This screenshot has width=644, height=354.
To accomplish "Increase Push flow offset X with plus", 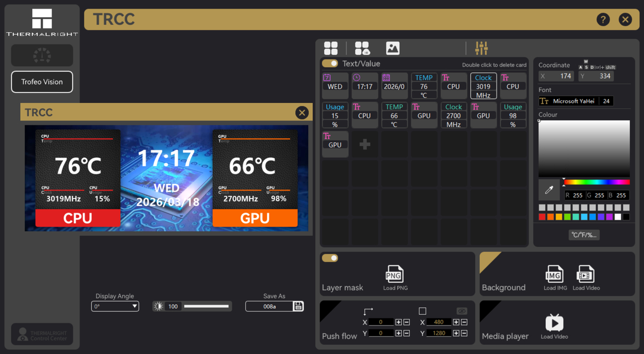I will click(398, 322).
